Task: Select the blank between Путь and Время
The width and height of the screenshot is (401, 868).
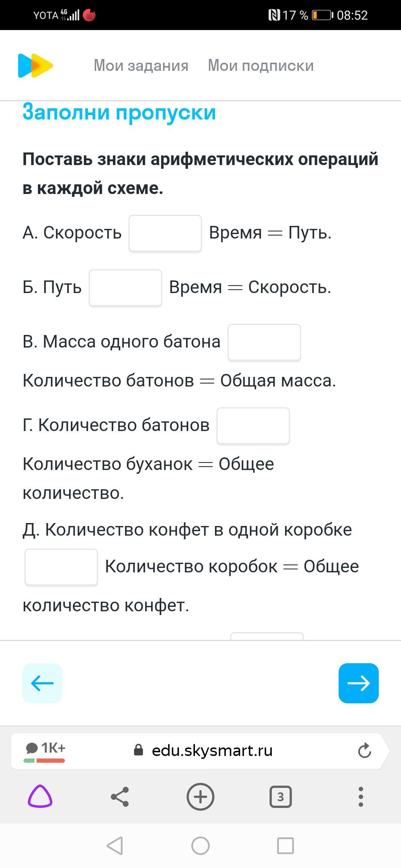Action: [125, 288]
